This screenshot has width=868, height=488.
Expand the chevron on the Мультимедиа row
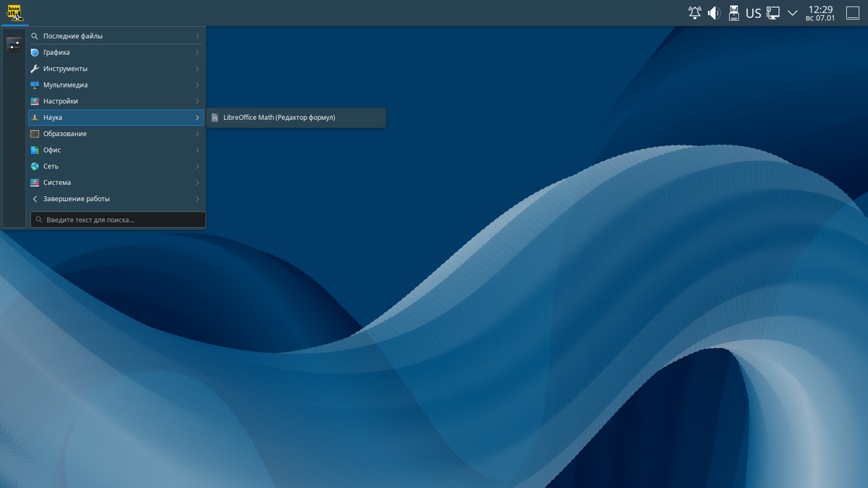(197, 85)
